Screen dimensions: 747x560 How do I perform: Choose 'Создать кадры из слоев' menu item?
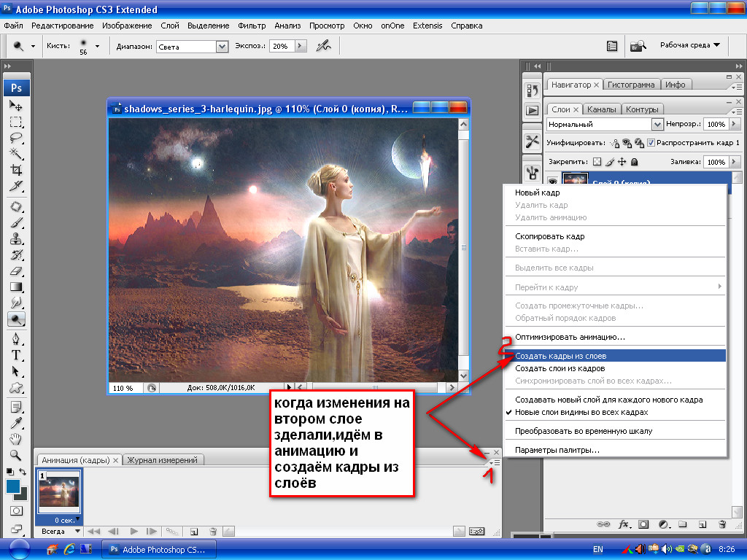tap(616, 356)
